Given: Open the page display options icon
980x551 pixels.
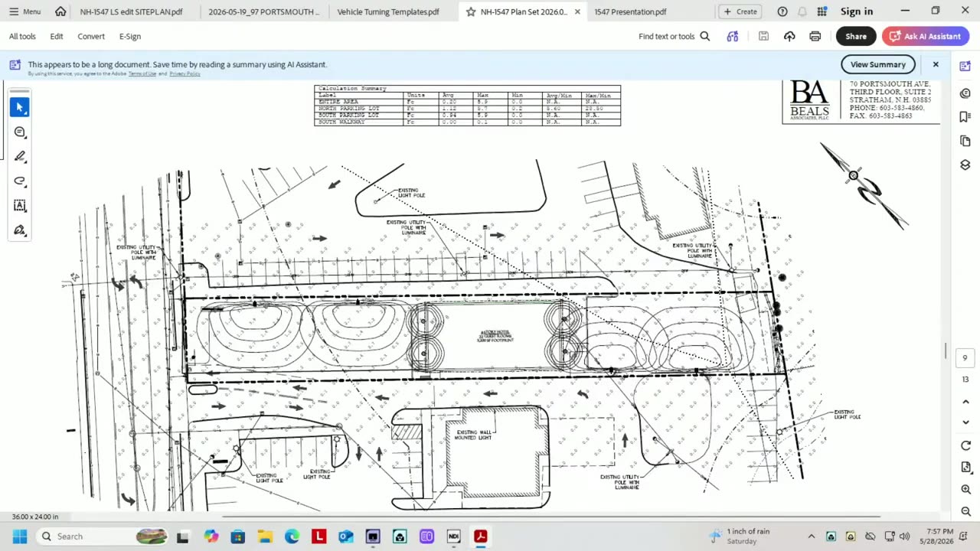Looking at the screenshot, I should 965,468.
